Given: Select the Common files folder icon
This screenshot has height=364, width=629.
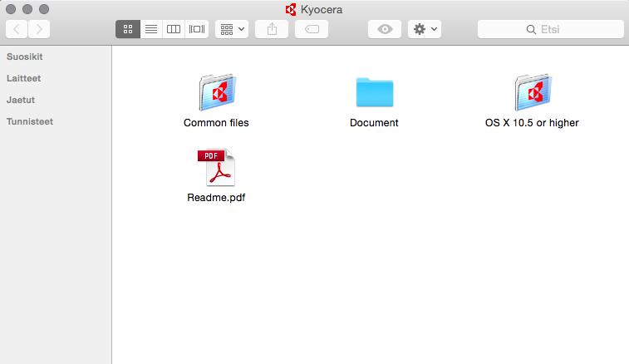Looking at the screenshot, I should tap(217, 92).
